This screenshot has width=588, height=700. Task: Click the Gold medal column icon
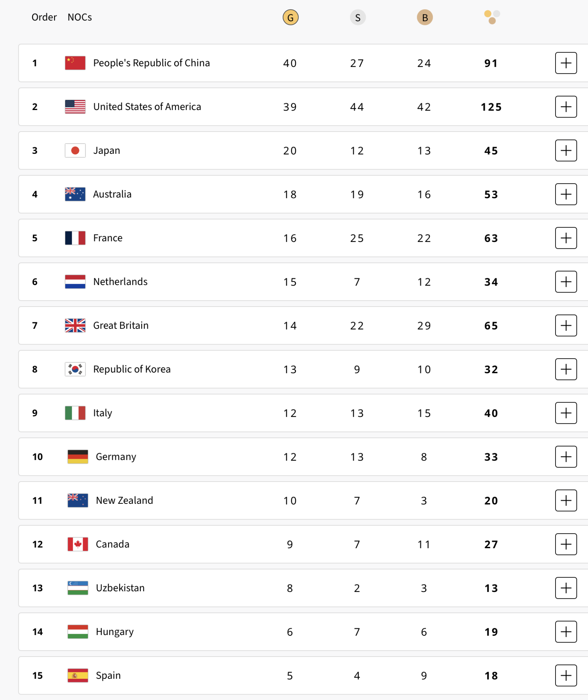[x=290, y=17]
